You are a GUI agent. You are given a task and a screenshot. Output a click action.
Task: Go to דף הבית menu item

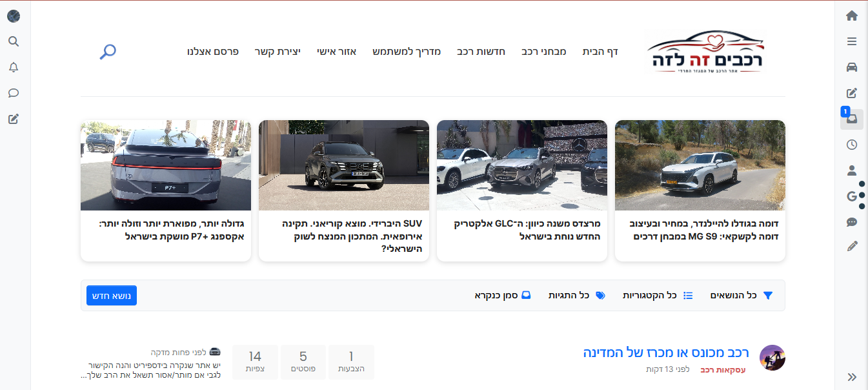(x=600, y=52)
